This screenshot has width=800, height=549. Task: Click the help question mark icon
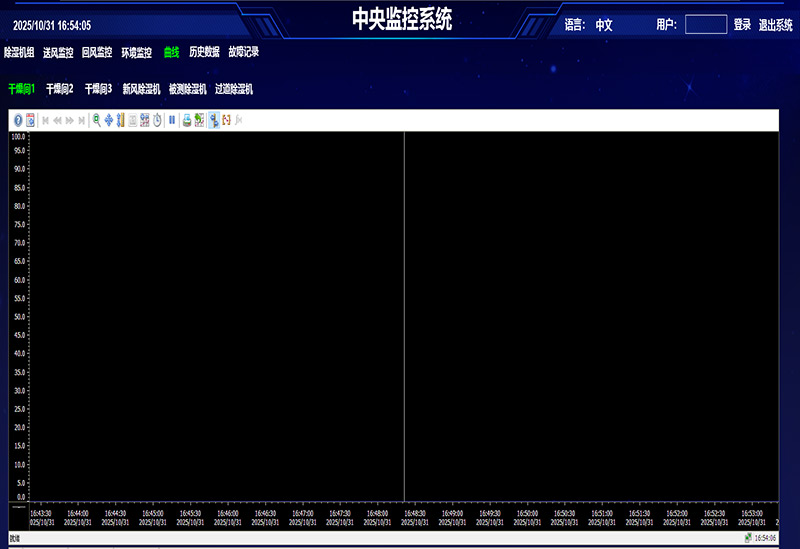[x=17, y=120]
